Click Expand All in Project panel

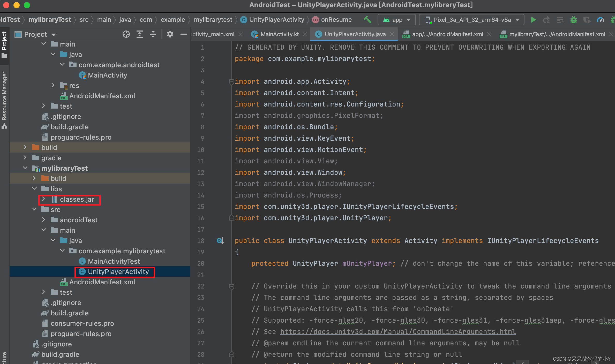click(x=140, y=34)
